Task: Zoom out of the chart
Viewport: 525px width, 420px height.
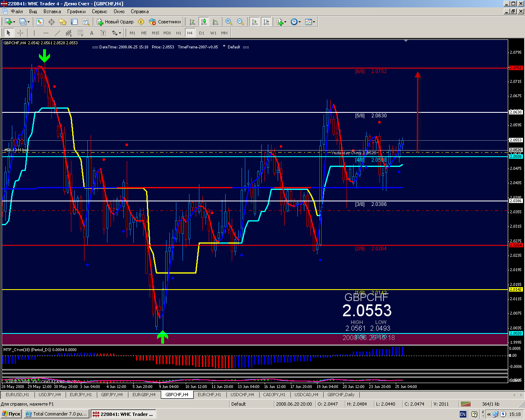Action: [x=240, y=22]
